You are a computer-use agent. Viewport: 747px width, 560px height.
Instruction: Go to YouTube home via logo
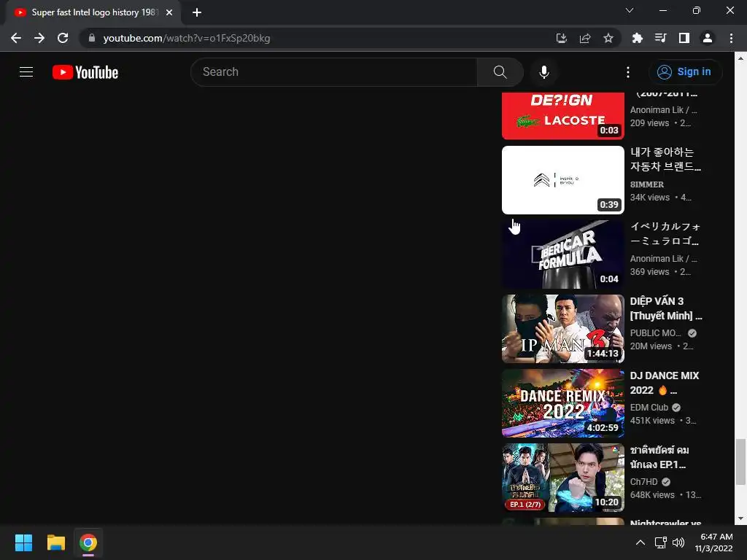click(x=85, y=72)
